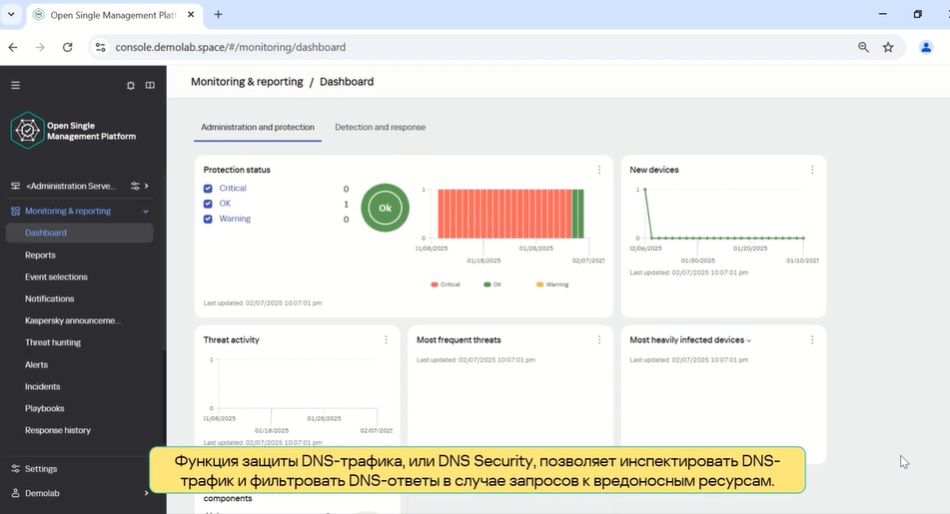Select Dashboard in sidebar

(79, 233)
